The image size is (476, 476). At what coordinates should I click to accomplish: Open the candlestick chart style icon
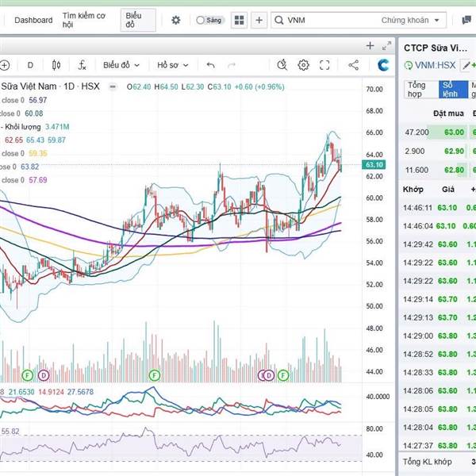pos(56,65)
